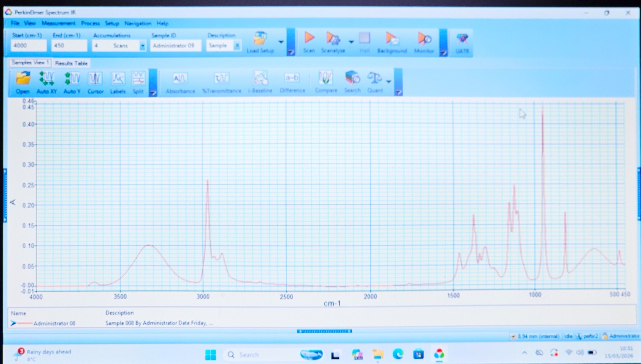Expand the Quant dropdown arrow

389,82
